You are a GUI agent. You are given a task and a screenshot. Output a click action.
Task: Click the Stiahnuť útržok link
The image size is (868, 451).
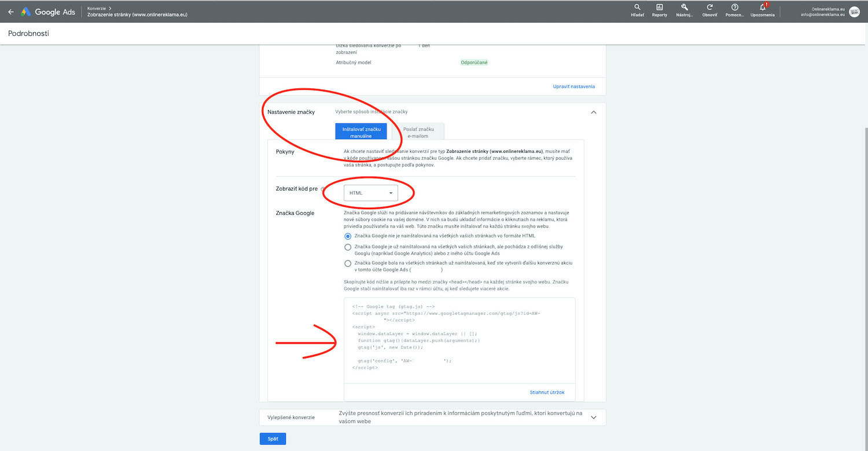tap(547, 393)
